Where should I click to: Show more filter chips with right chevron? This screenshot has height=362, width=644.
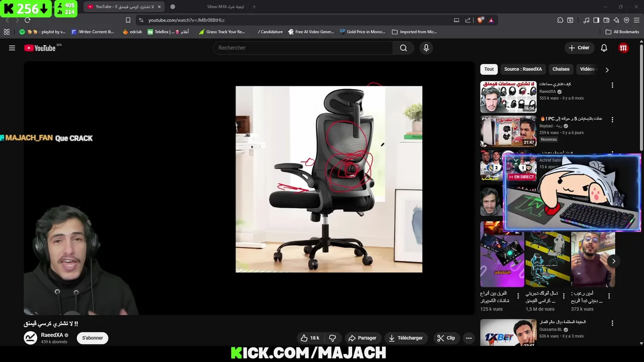[x=607, y=70]
